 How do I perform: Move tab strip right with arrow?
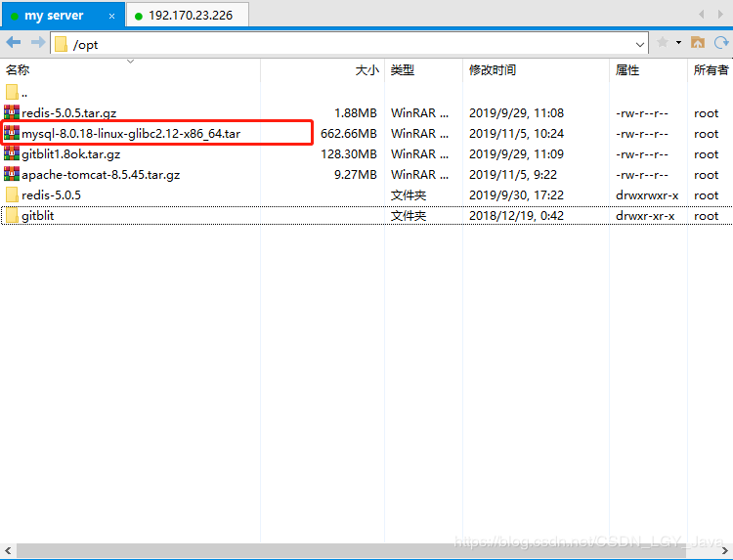click(x=720, y=15)
